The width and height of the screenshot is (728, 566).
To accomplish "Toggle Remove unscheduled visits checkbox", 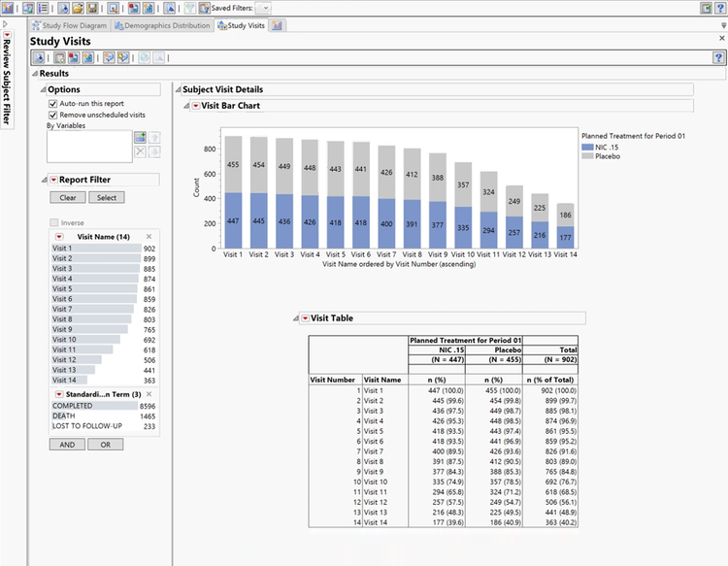I will pyautogui.click(x=53, y=115).
